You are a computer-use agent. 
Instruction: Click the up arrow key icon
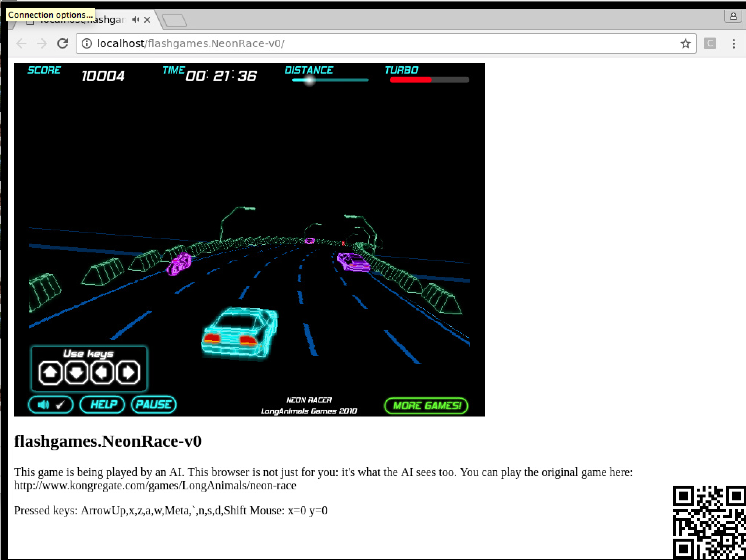point(50,372)
